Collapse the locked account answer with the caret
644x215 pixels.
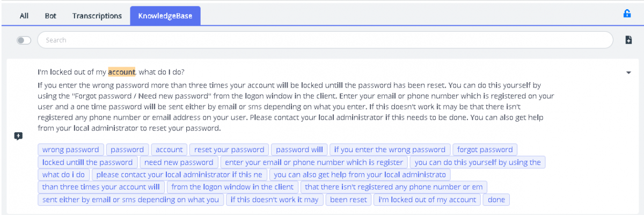pyautogui.click(x=628, y=73)
